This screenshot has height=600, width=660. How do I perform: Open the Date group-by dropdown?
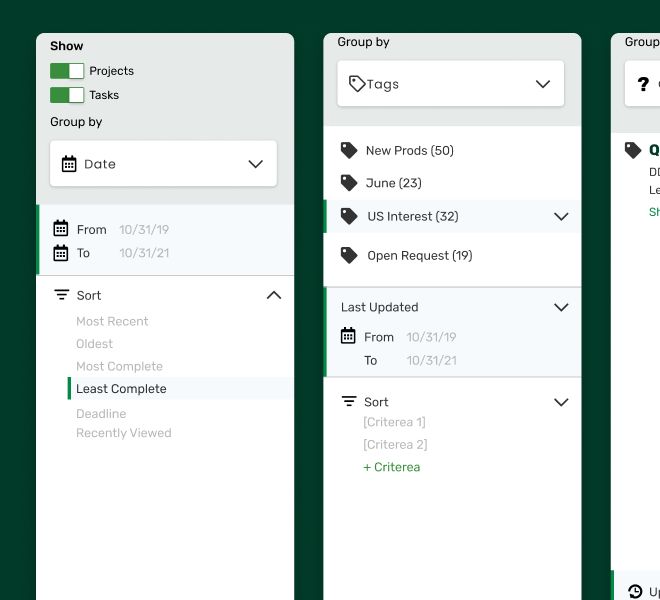[163, 164]
